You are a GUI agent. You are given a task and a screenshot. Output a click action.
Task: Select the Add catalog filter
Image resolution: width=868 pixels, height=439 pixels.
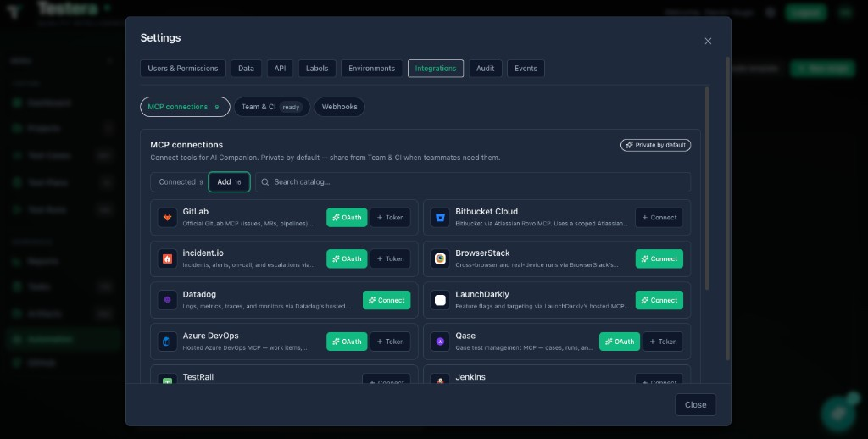click(229, 182)
